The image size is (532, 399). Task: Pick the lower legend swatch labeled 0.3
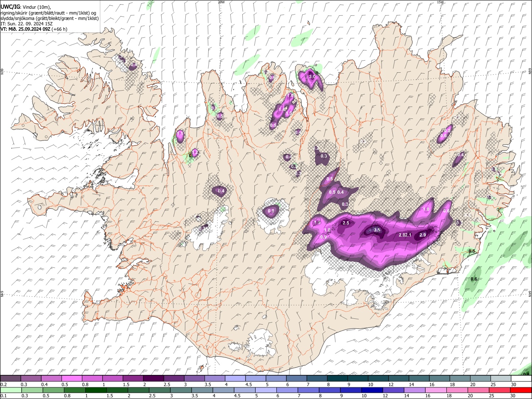(x=32, y=390)
